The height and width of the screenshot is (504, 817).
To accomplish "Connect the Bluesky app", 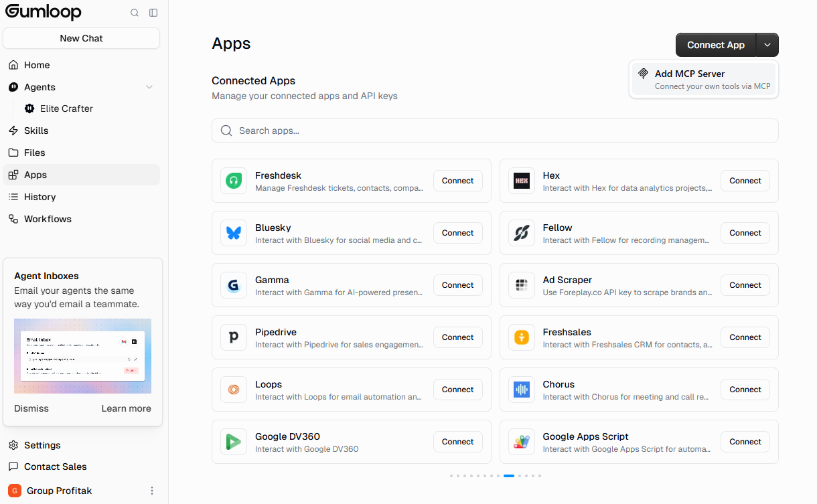I will 458,233.
